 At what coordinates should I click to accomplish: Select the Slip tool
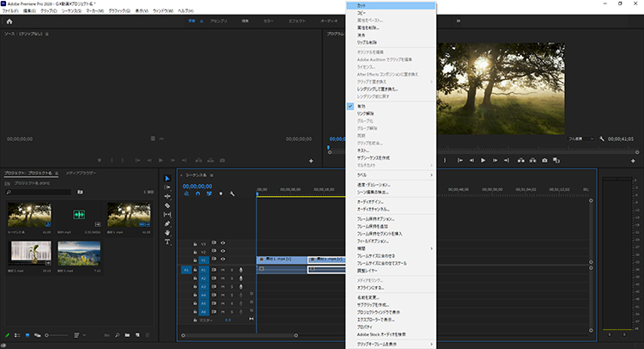point(167,215)
